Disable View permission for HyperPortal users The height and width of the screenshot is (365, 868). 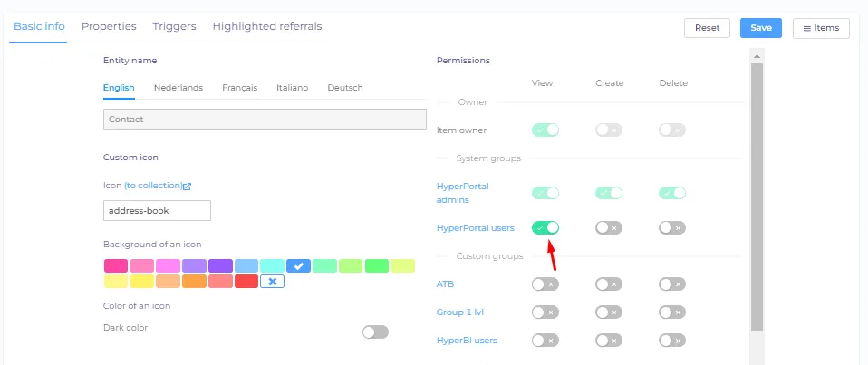pyautogui.click(x=545, y=228)
